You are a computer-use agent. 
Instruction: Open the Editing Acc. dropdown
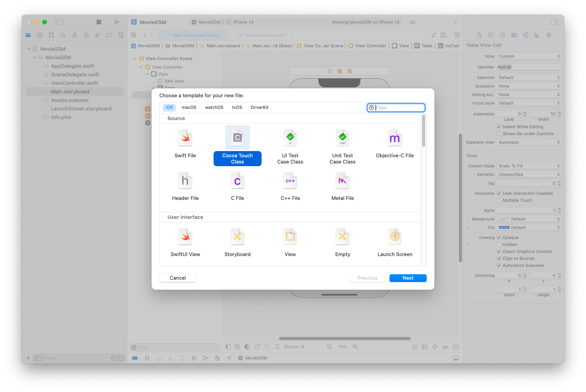(x=529, y=95)
